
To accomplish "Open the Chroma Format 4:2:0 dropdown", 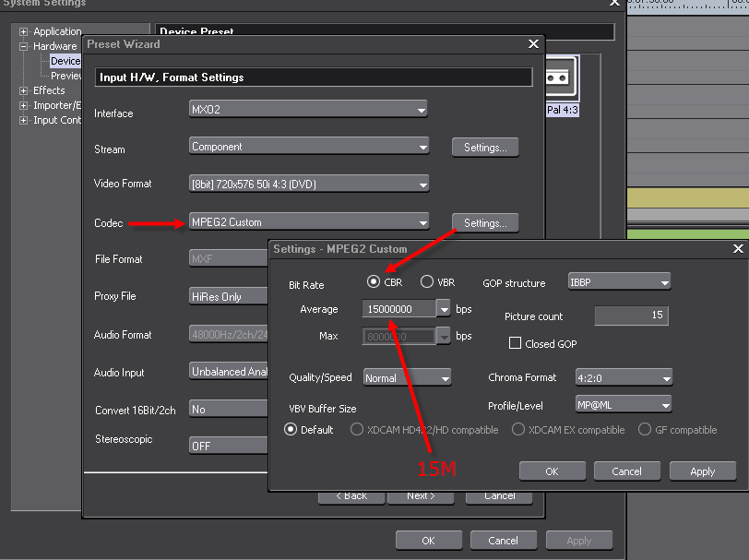I will pos(624,377).
